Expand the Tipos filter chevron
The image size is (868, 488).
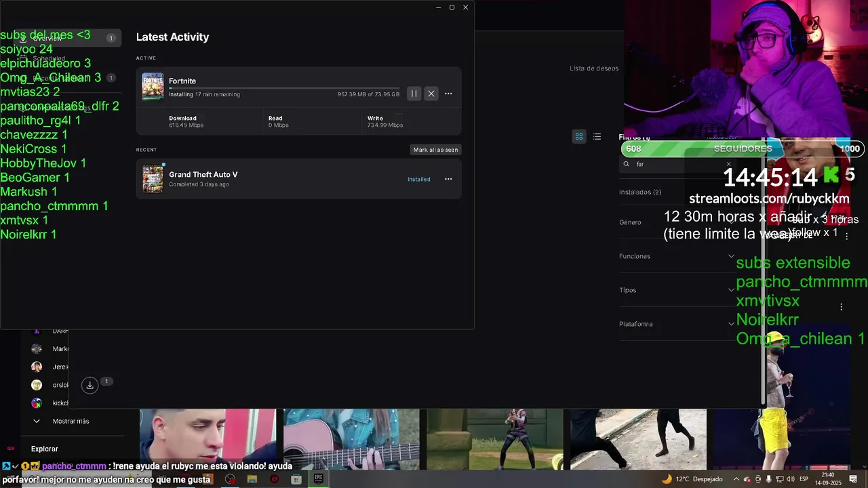[x=731, y=290]
